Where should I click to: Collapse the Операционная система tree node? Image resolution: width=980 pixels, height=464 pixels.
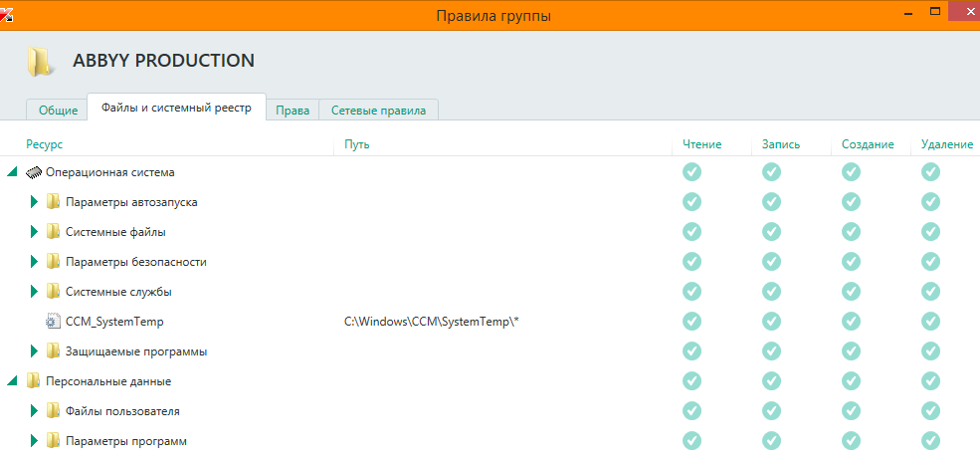point(12,171)
